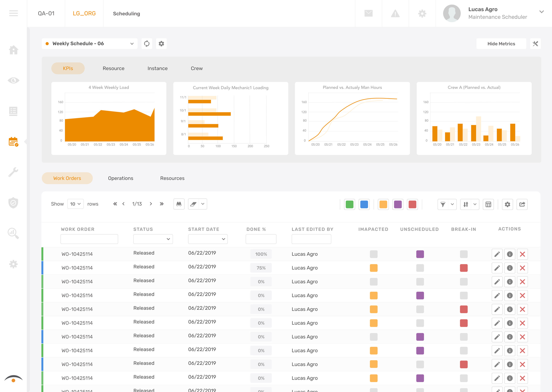Expand the Status column filter dropdown
552x392 pixels.
coord(153,239)
